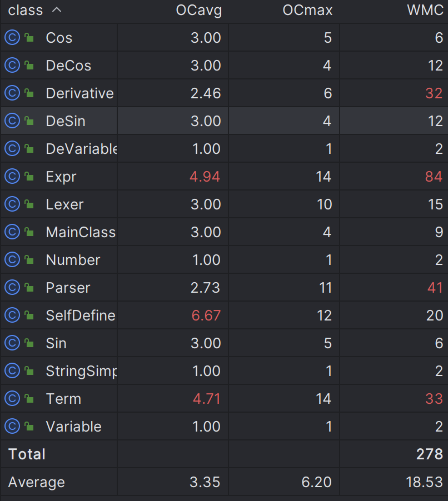The height and width of the screenshot is (501, 448).
Task: Click the class icon next to Cos
Action: 12,37
